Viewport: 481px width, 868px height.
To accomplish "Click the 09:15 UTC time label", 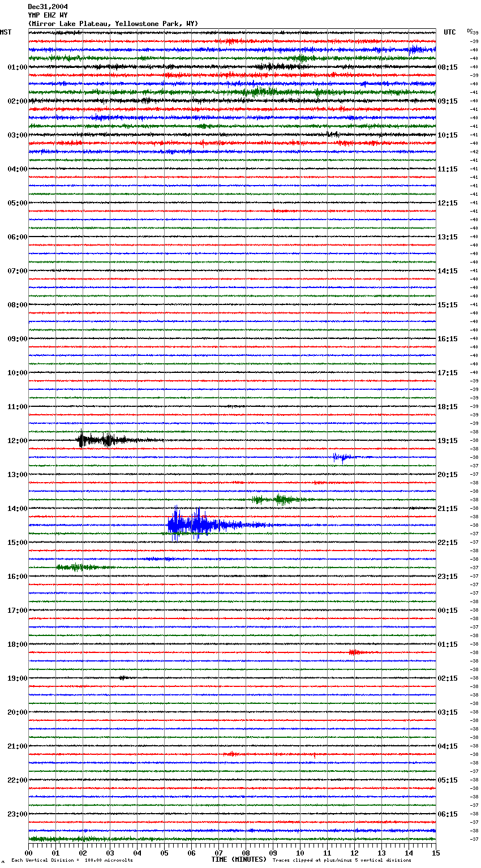I will pyautogui.click(x=448, y=101).
